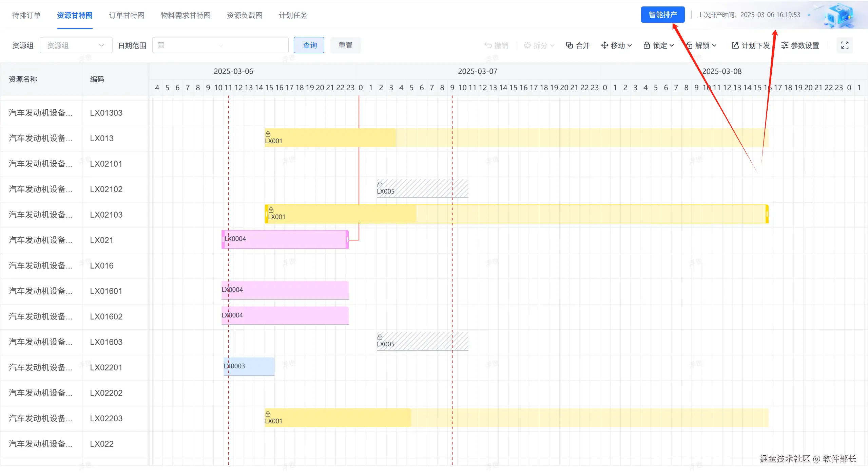Open the 待排订单 tab
868x475 pixels.
click(26, 15)
